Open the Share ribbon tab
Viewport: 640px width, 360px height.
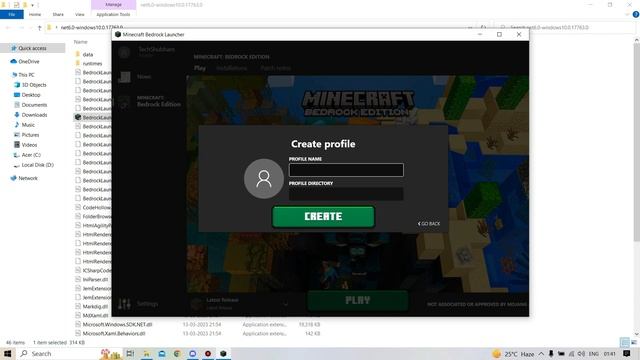[58, 15]
